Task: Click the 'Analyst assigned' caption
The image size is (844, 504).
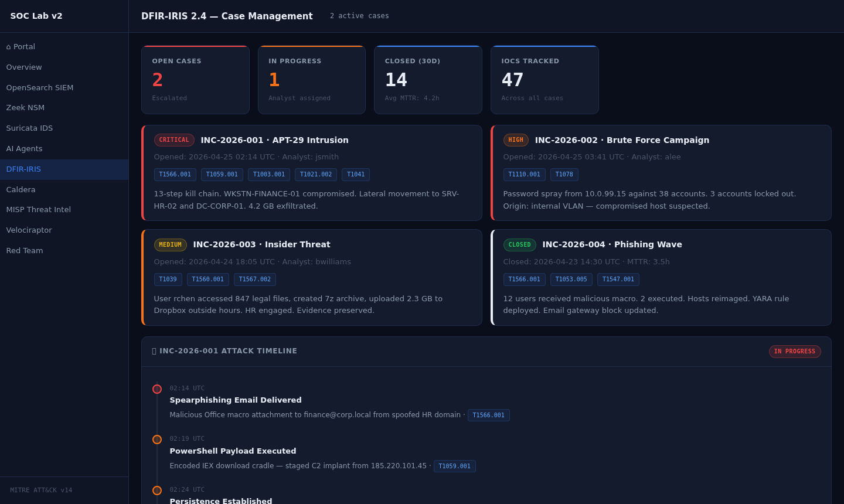Action: click(x=300, y=98)
